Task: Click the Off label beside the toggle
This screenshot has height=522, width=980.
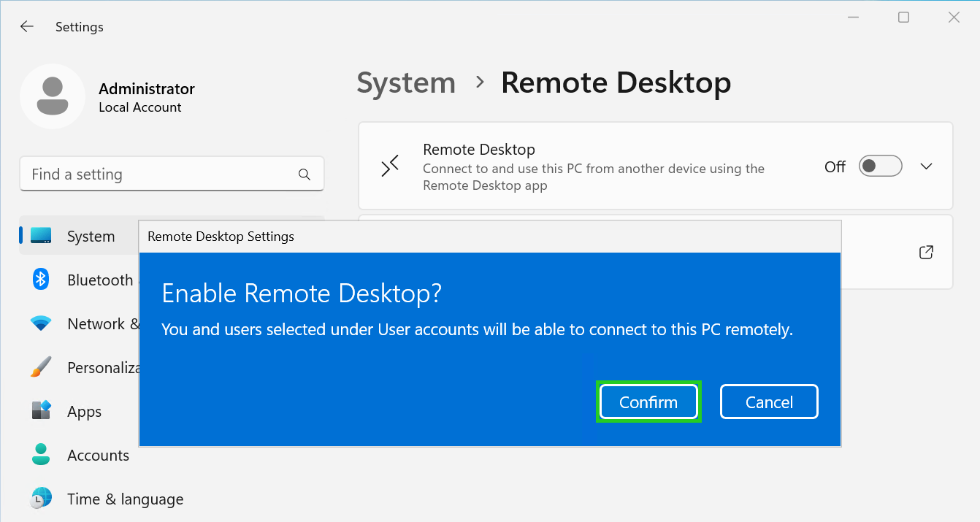Action: click(x=834, y=166)
